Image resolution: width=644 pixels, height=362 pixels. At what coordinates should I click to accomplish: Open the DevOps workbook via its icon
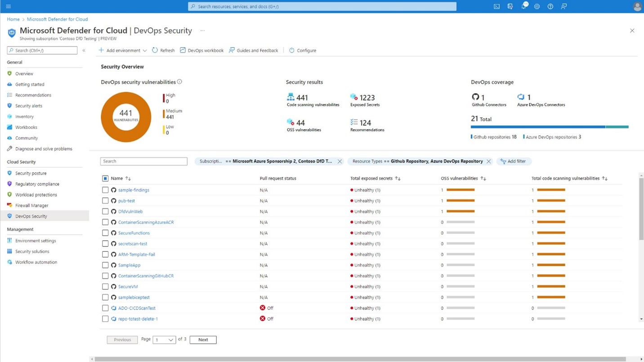(x=182, y=50)
